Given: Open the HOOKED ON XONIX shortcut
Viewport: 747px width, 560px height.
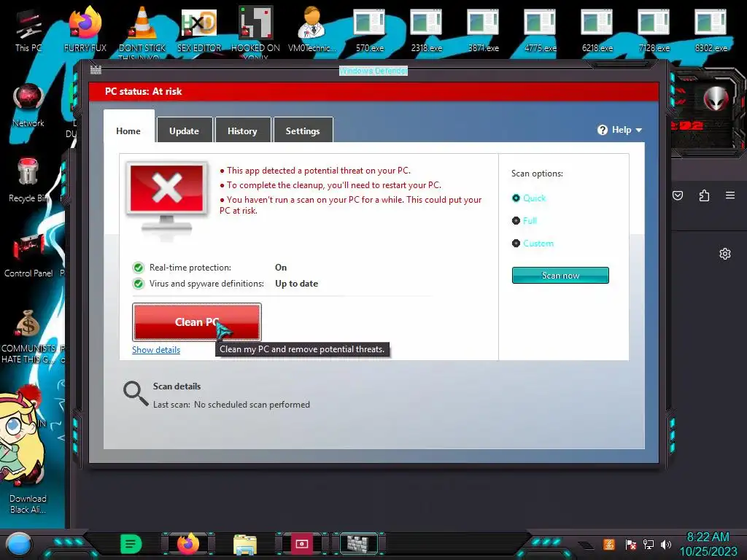Looking at the screenshot, I should (x=255, y=31).
